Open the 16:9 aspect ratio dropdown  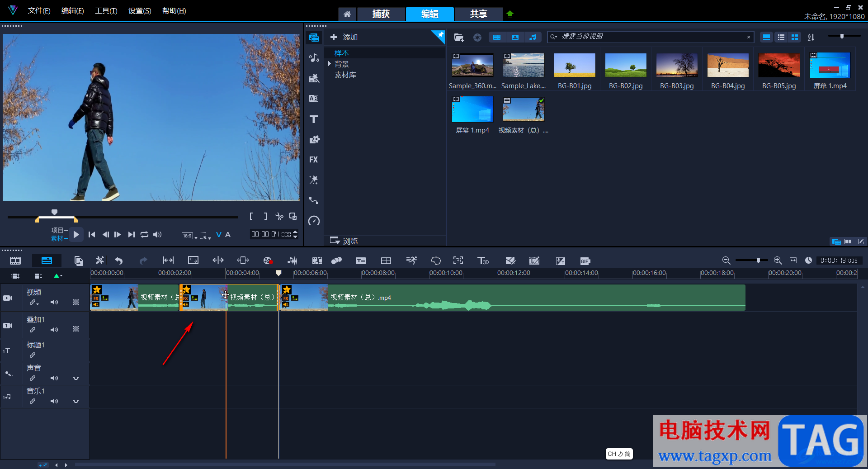coord(189,236)
